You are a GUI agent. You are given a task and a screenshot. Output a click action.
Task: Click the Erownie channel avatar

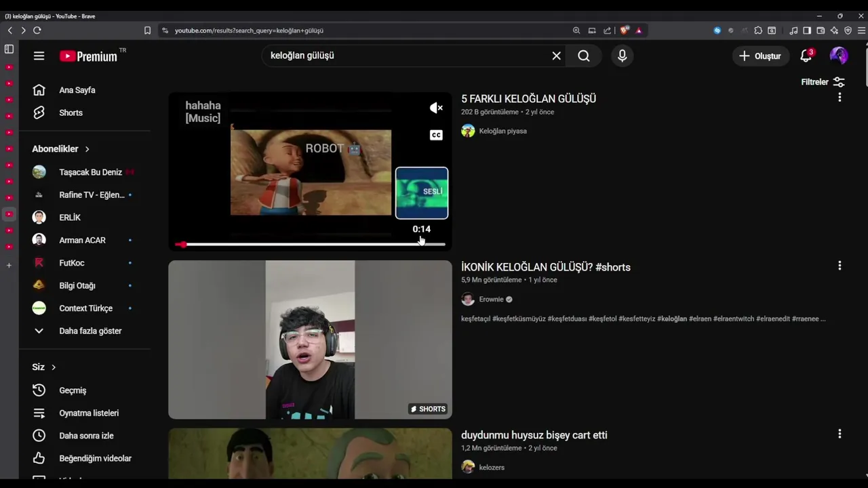(x=468, y=299)
